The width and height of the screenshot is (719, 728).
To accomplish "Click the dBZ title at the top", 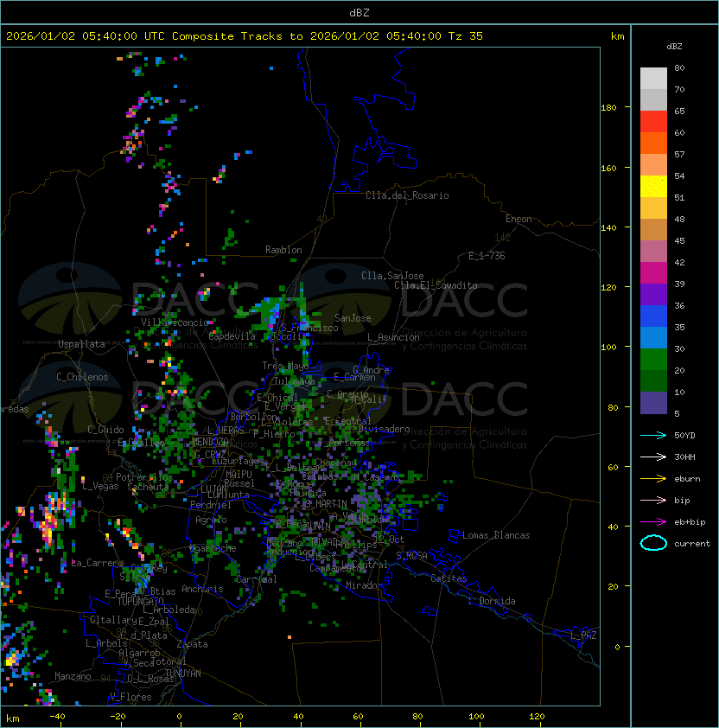I will point(359,12).
